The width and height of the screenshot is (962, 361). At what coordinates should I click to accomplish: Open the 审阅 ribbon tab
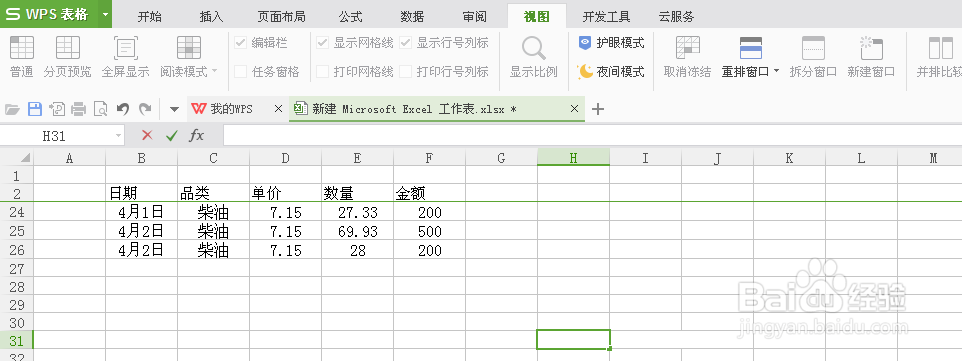pos(474,17)
